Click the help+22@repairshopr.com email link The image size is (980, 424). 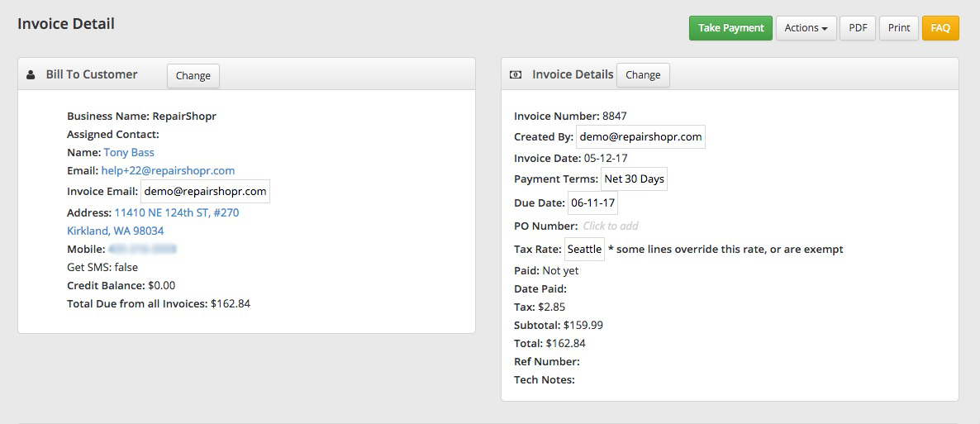coord(168,170)
